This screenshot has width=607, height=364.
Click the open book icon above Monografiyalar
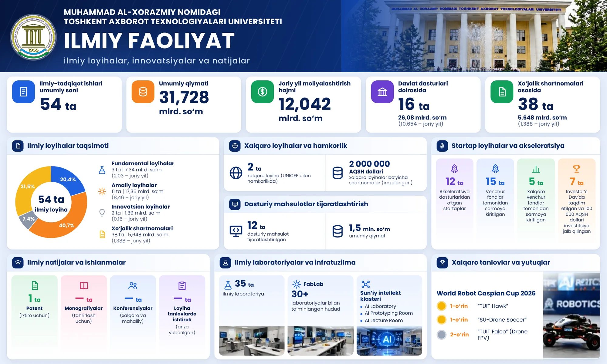pyautogui.click(x=84, y=285)
